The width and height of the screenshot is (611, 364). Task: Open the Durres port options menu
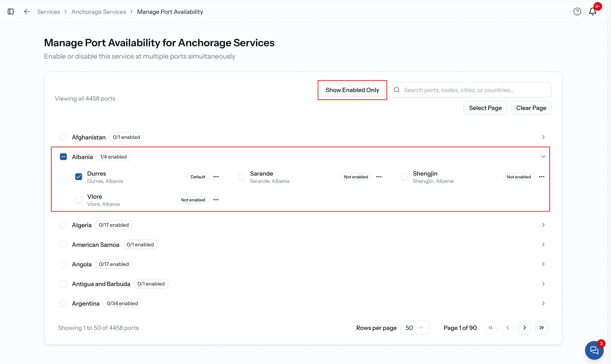point(216,177)
